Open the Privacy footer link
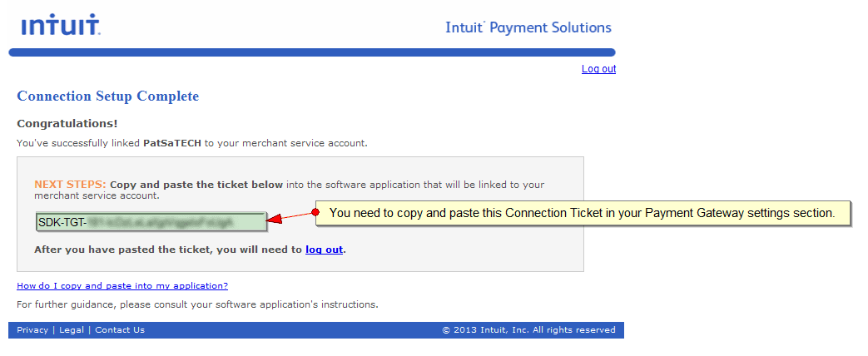The width and height of the screenshot is (868, 356). click(32, 330)
